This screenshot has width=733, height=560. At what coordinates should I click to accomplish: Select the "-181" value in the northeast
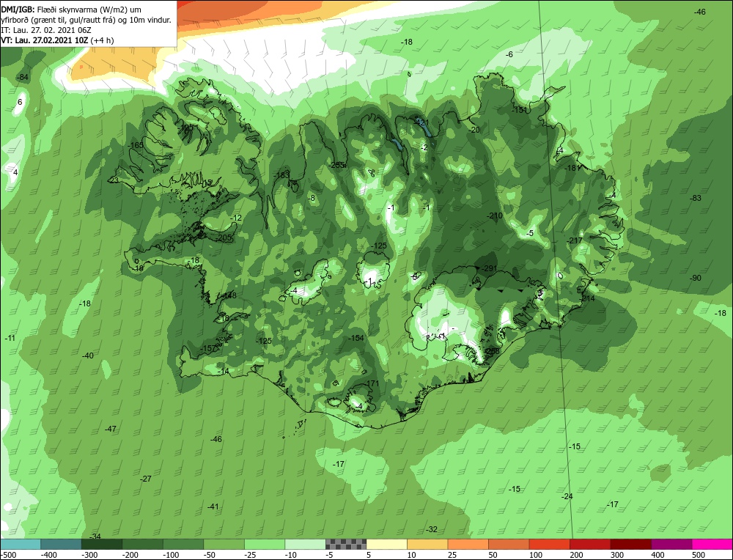pos(572,168)
